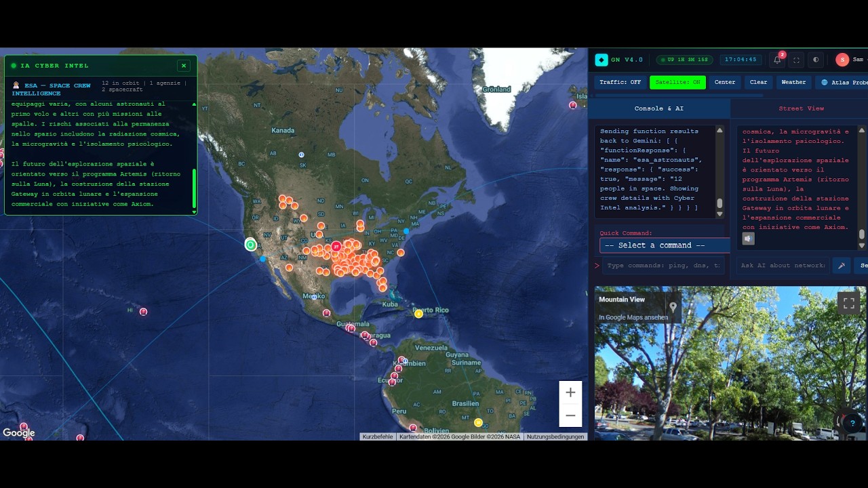Click the AI response scrollbar down arrow
The width and height of the screenshot is (868, 488).
point(862,245)
